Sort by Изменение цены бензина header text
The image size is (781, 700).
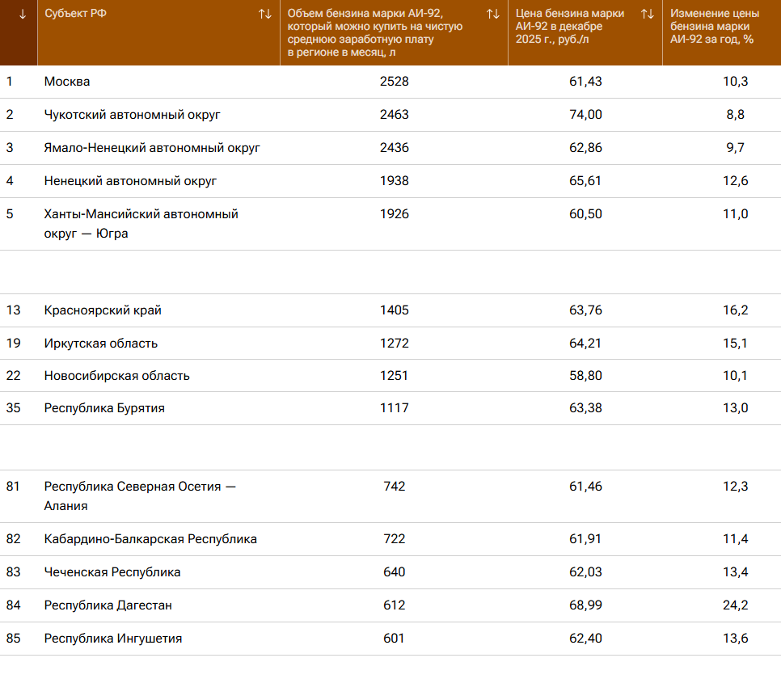click(715, 26)
